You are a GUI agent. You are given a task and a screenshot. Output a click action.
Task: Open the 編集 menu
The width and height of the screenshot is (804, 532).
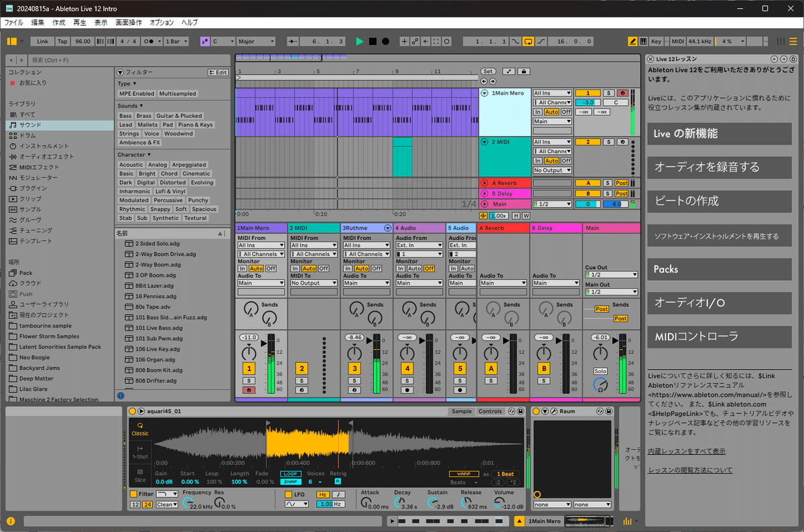38,22
